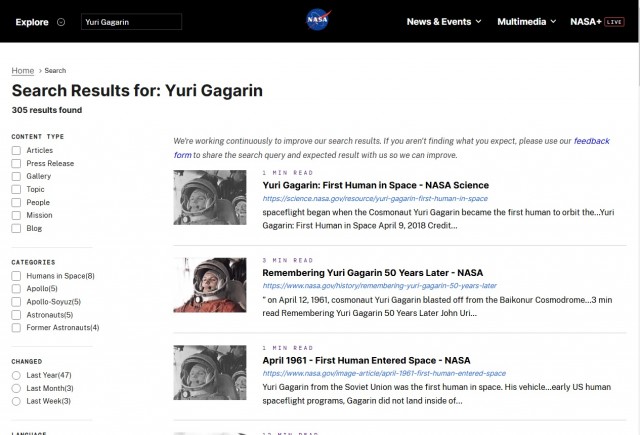
Task: Click the CATEGORIES section label
Action: [33, 262]
